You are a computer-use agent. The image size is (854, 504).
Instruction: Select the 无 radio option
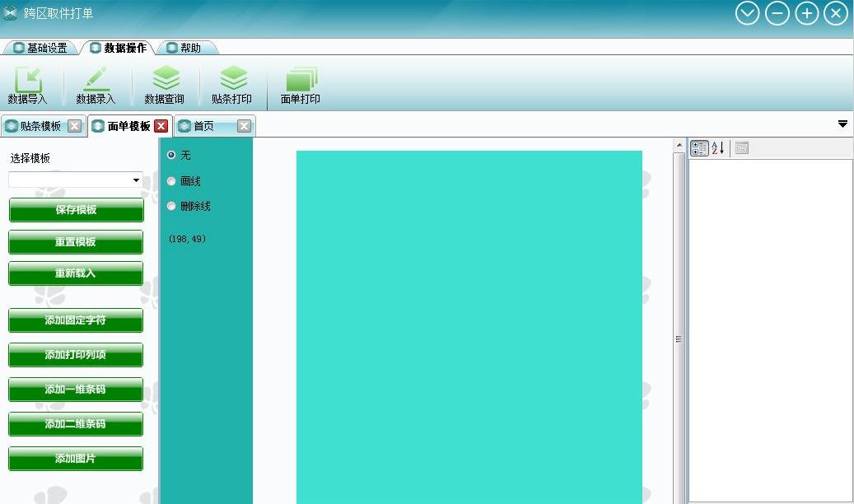[x=171, y=155]
